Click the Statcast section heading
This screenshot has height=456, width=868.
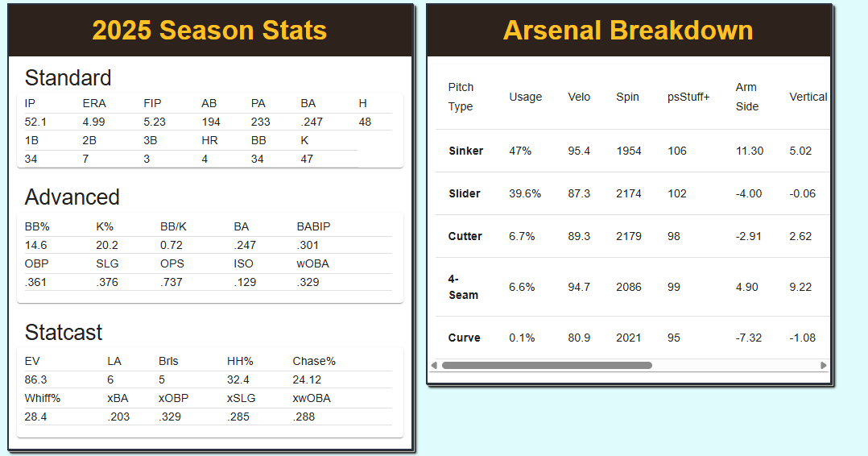(64, 333)
